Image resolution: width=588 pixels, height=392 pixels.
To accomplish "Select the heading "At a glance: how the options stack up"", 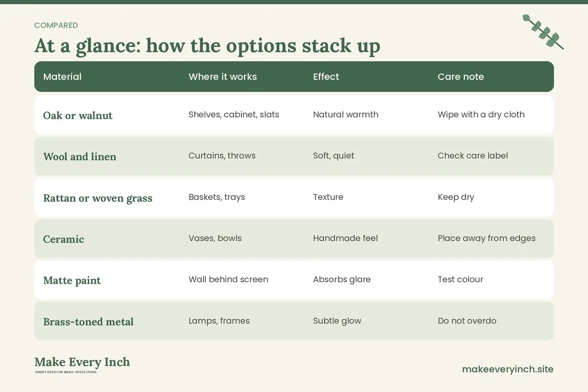I will click(207, 46).
